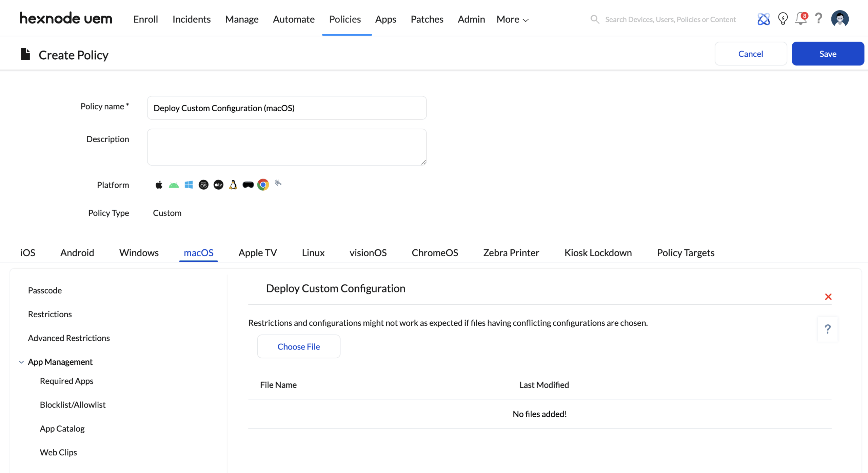Remove the Deploy Custom Configuration section
The image size is (868, 473).
coord(828,297)
